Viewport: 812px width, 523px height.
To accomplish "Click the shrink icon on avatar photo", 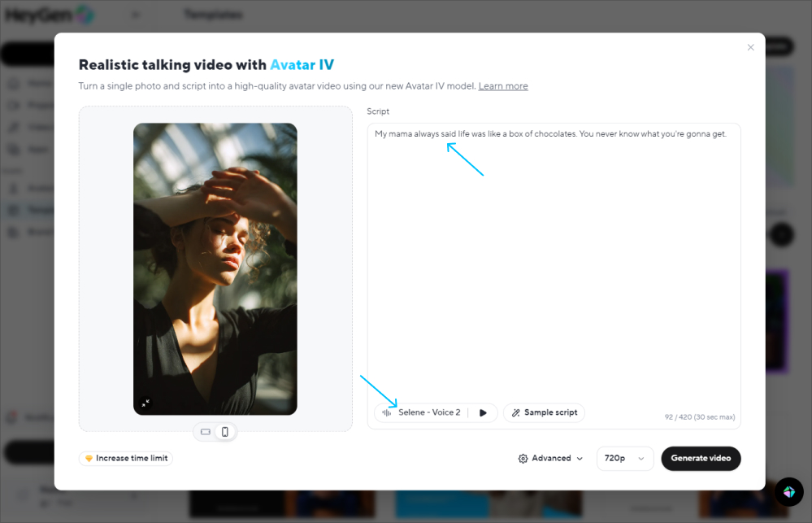I will 145,403.
